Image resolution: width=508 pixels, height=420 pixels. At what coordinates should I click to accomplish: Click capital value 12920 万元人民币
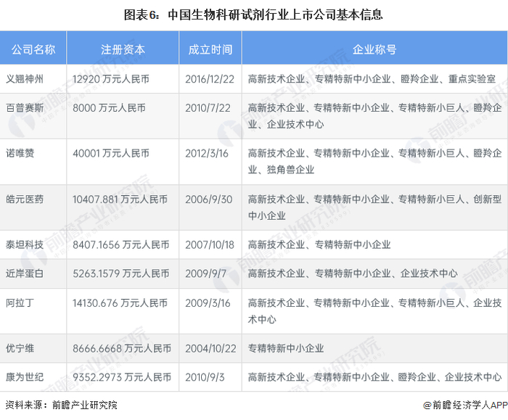(111, 78)
